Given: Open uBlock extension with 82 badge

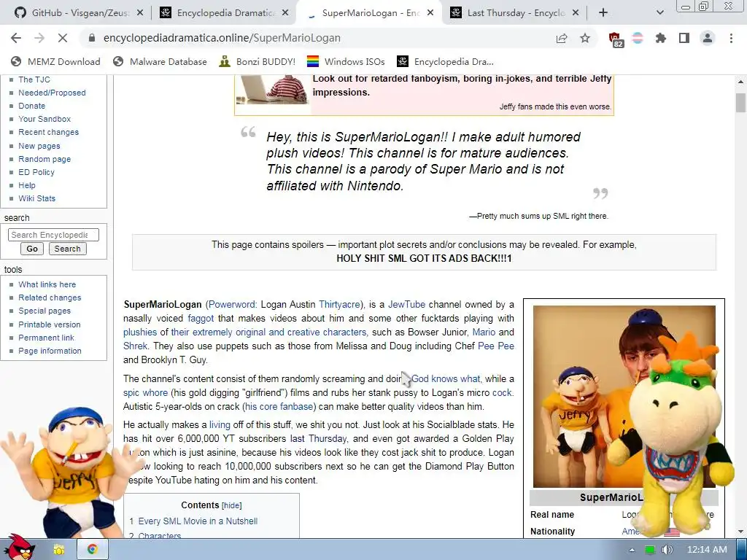Looking at the screenshot, I should click(x=615, y=39).
